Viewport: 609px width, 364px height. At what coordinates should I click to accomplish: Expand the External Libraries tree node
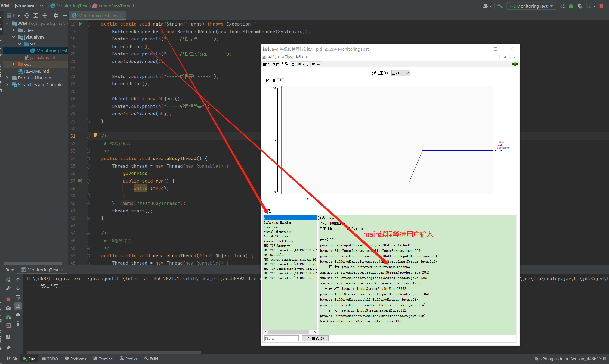click(x=7, y=78)
